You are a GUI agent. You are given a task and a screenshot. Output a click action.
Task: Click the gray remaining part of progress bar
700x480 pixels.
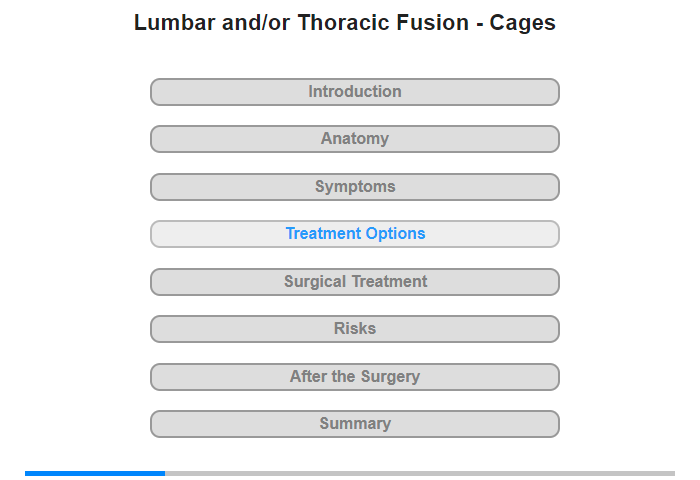pos(420,473)
